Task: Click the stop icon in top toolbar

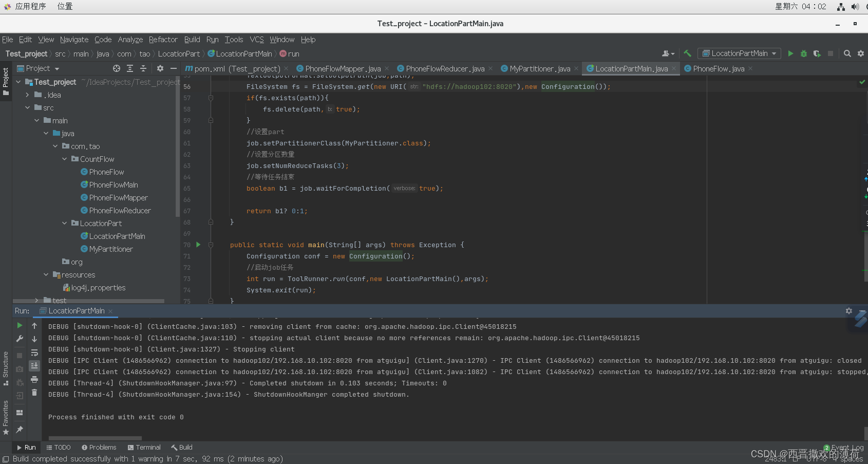Action: [x=831, y=53]
